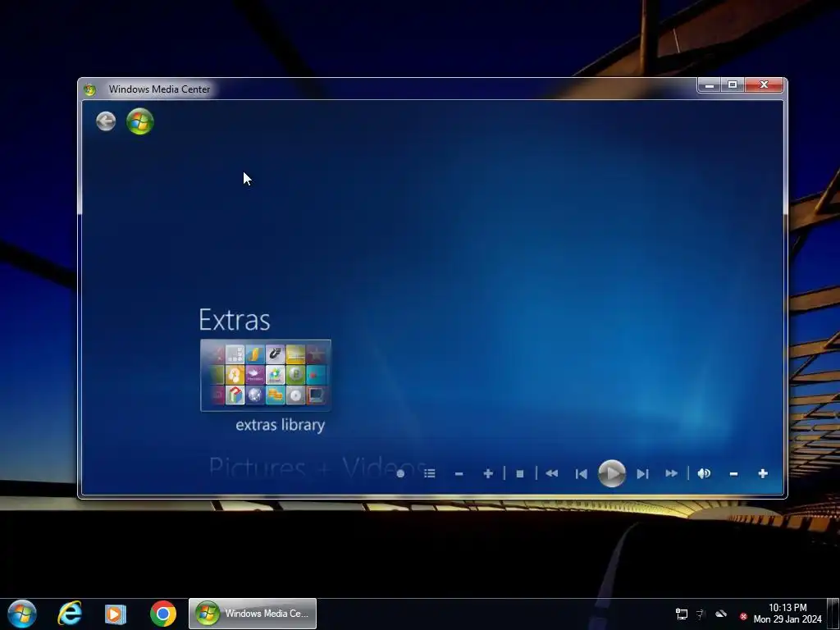Viewport: 840px width, 630px height.
Task: Skip to previous track
Action: coord(582,473)
